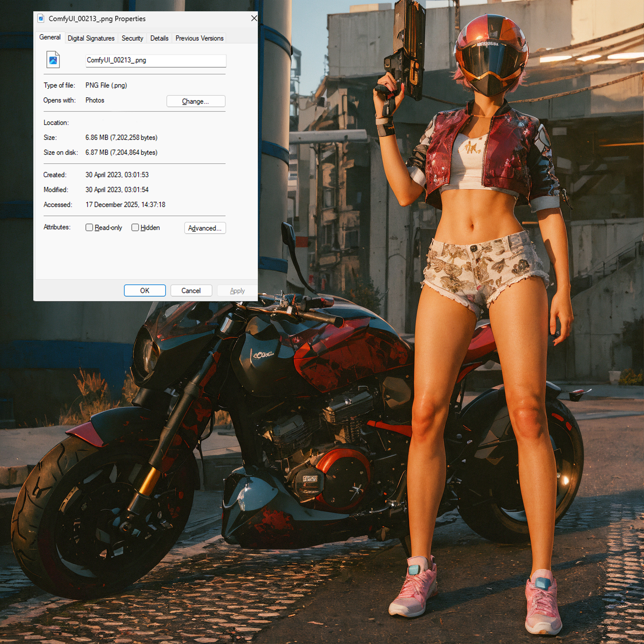This screenshot has width=644, height=644.
Task: Switch to the General tab
Action: point(50,37)
